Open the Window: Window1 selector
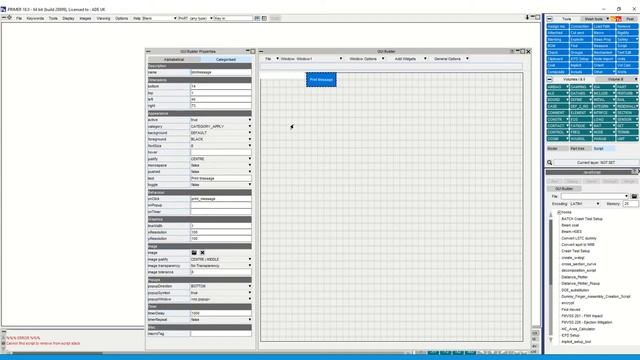Viewport: 640px width, 360px height. [x=311, y=59]
